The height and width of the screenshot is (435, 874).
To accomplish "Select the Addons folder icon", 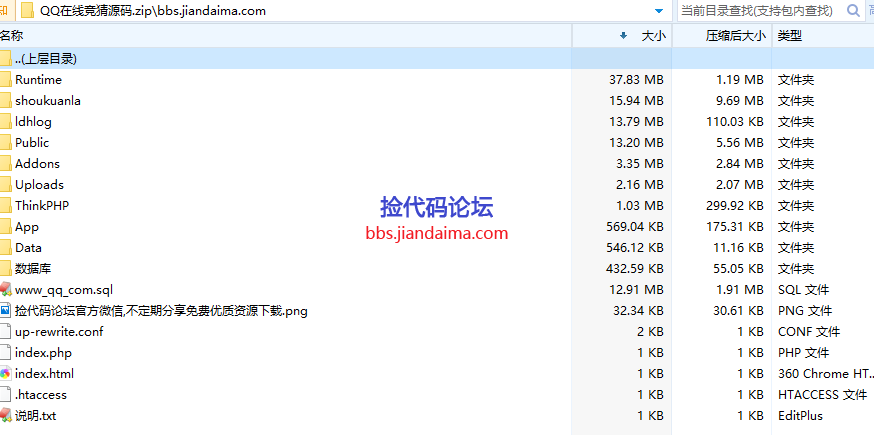I will pyautogui.click(x=5, y=164).
